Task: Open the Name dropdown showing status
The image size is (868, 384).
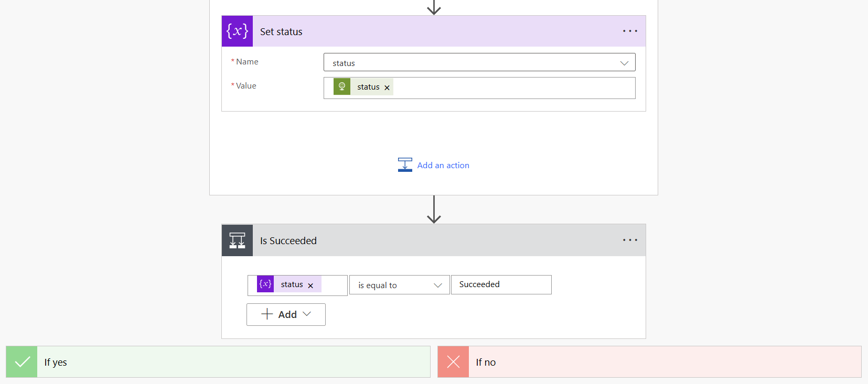Action: (x=479, y=62)
